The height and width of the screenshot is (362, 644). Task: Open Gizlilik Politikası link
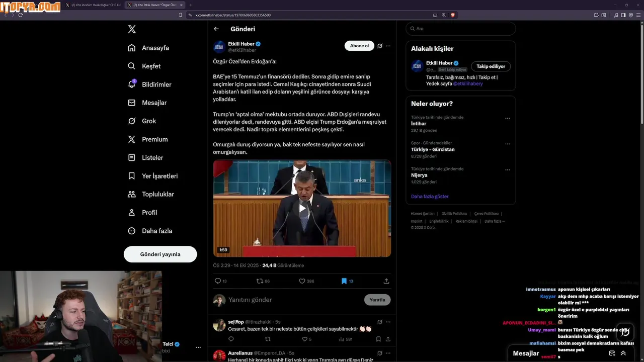click(x=454, y=214)
